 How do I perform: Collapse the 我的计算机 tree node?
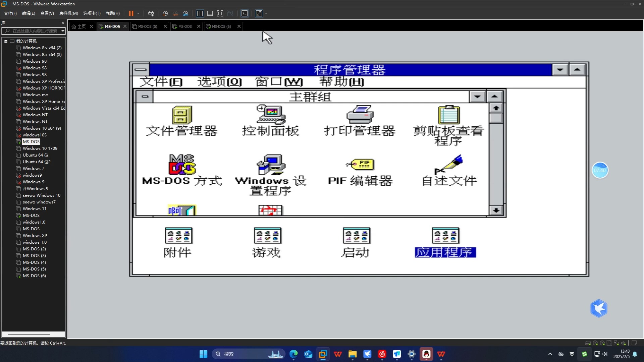click(6, 41)
